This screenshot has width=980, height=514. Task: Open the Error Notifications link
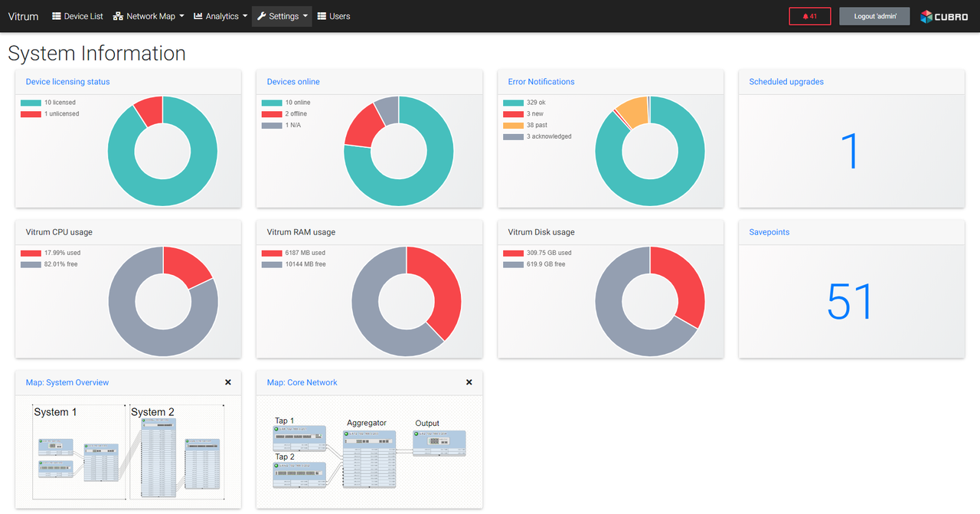(541, 82)
